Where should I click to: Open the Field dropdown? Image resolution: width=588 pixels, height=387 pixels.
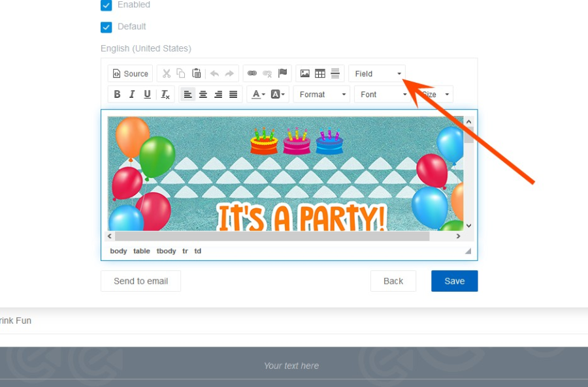[x=377, y=74]
